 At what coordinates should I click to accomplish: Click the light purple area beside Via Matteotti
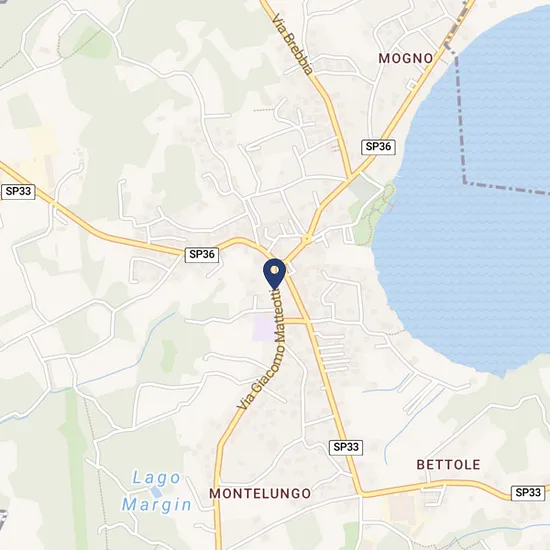(264, 328)
